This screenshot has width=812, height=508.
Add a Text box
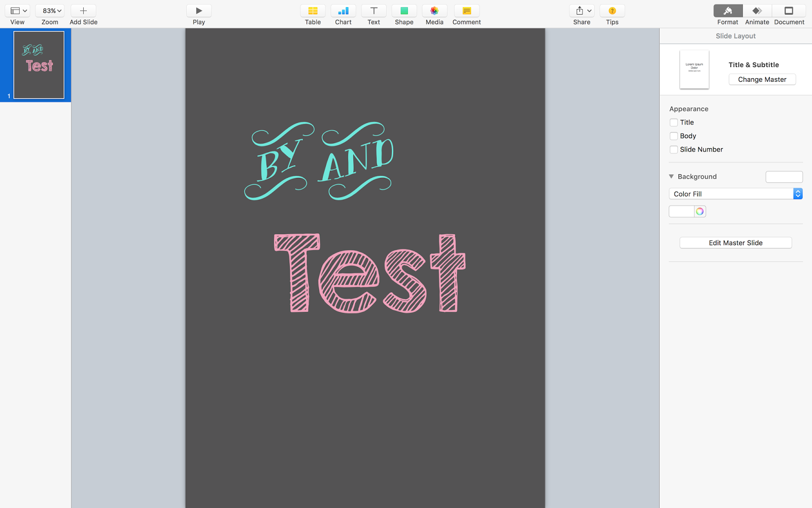374,14
